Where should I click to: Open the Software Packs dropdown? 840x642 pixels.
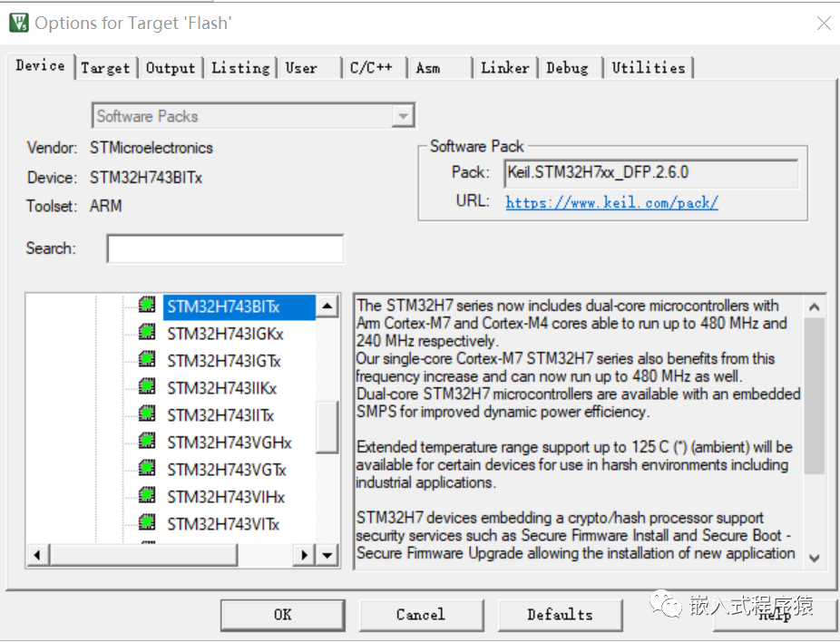(x=402, y=115)
